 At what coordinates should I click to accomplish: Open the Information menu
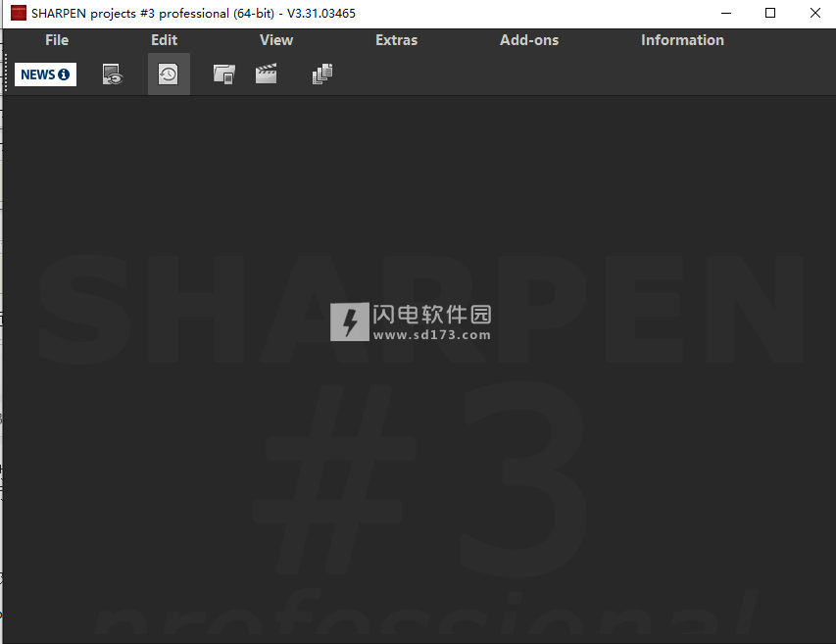682,40
